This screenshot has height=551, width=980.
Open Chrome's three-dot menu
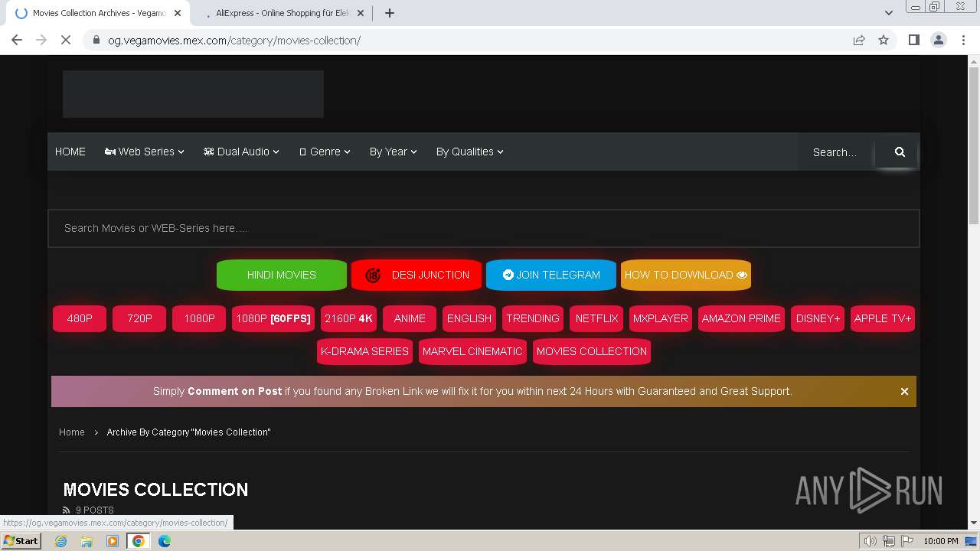[963, 40]
